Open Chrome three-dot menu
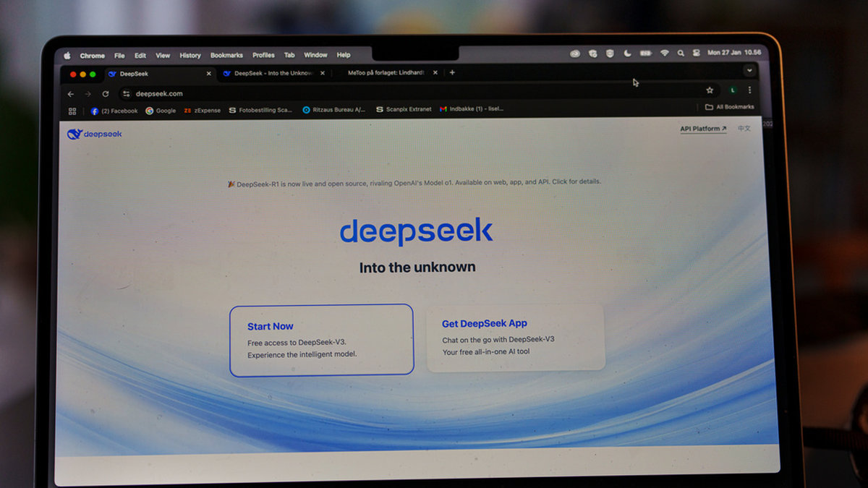 tap(749, 90)
